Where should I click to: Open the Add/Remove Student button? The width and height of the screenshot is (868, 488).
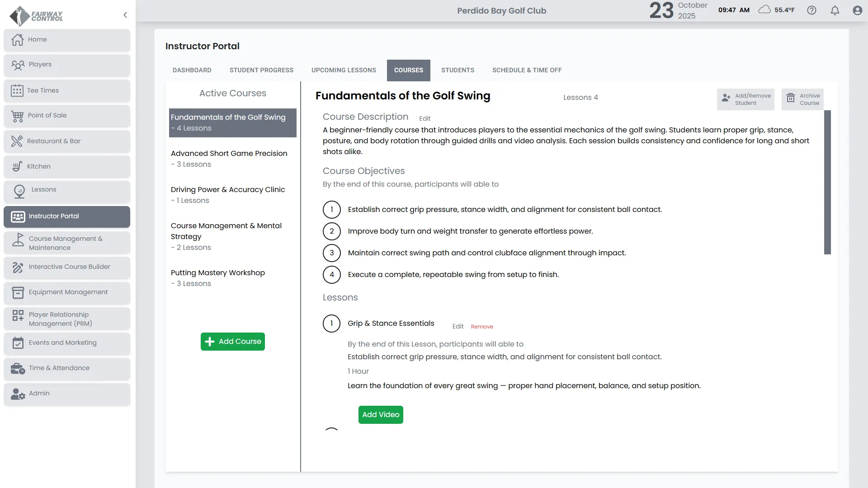(745, 99)
